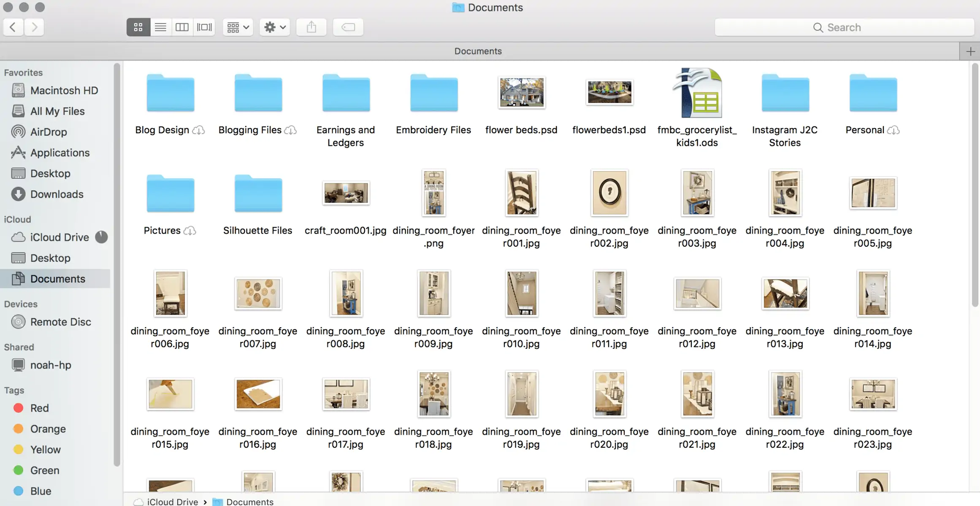The width and height of the screenshot is (980, 506).
Task: Select the Blog Design folder
Action: click(171, 93)
